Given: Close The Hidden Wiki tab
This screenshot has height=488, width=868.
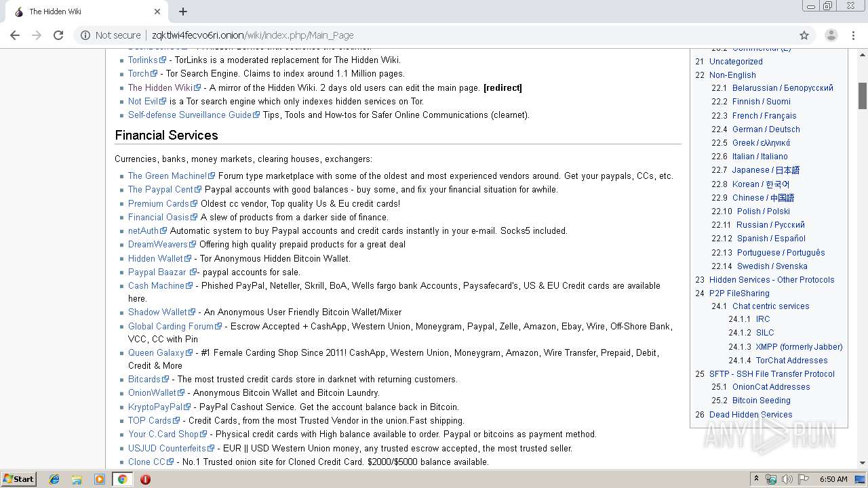Looking at the screenshot, I should pos(157,12).
